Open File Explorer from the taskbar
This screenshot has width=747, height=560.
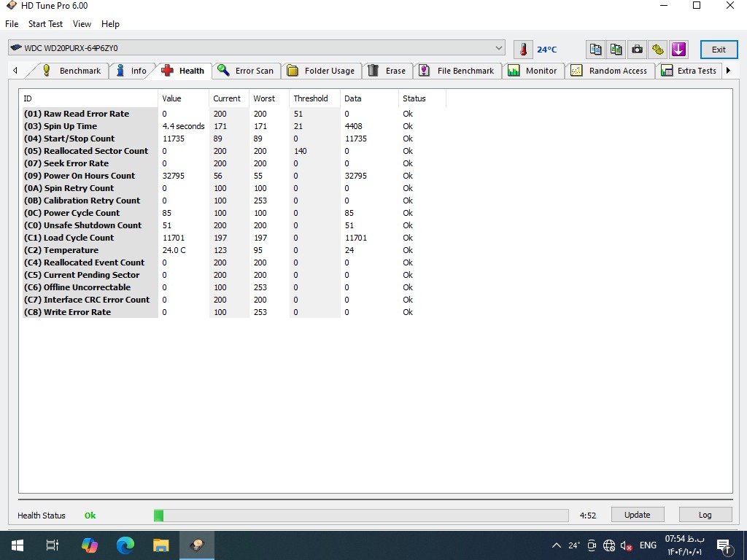click(x=161, y=545)
